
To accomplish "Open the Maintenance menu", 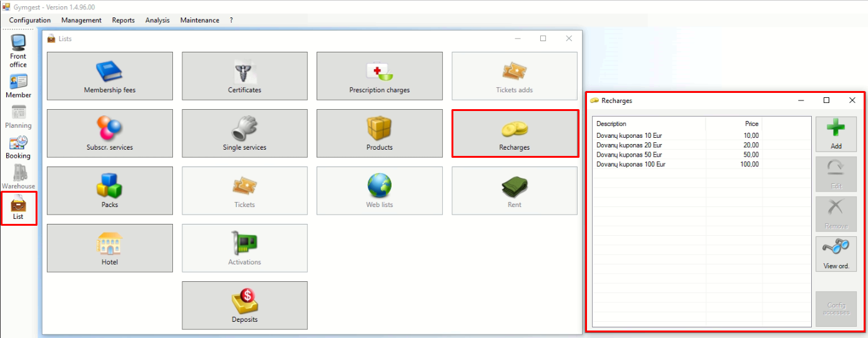I will point(200,20).
